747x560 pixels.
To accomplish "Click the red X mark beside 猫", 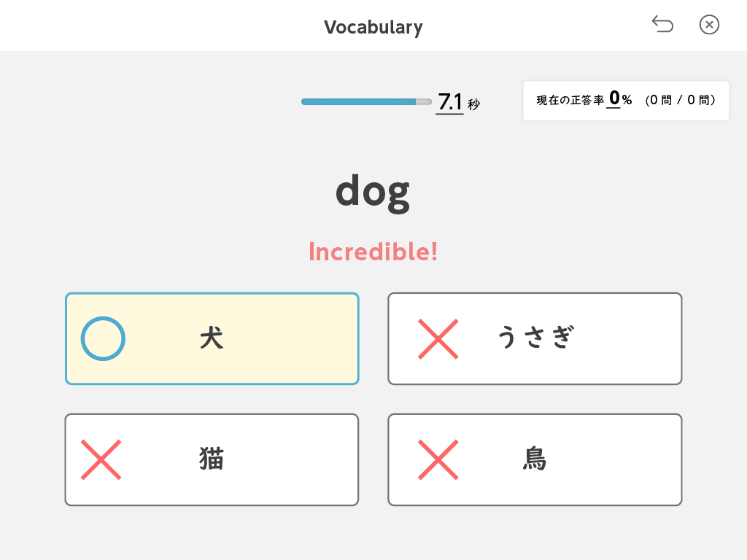I will 101,459.
